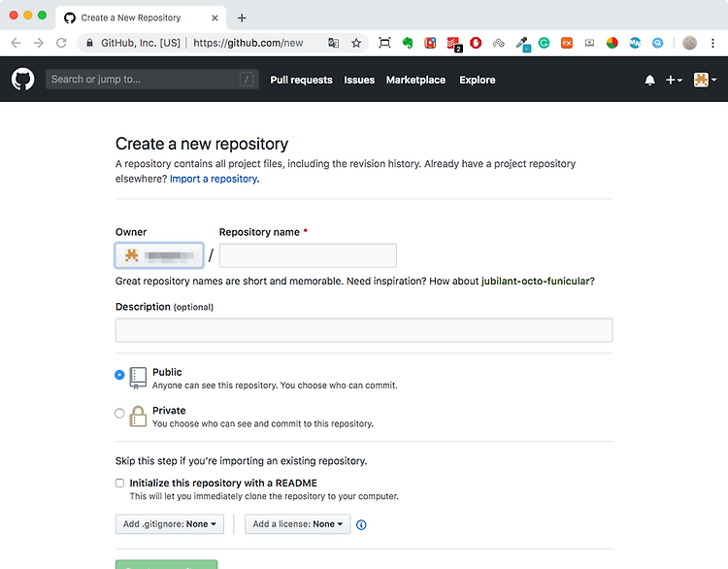The width and height of the screenshot is (728, 569).
Task: Click the red stop-hand ad blocker icon
Action: click(x=476, y=43)
